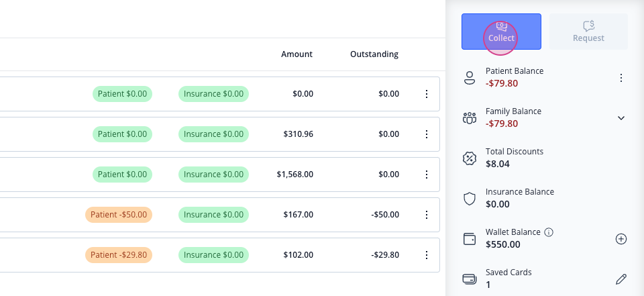Viewport: 644px width, 296px height.
Task: Click Insurance $0.00 badge in $1,568.00 row
Action: pos(213,175)
